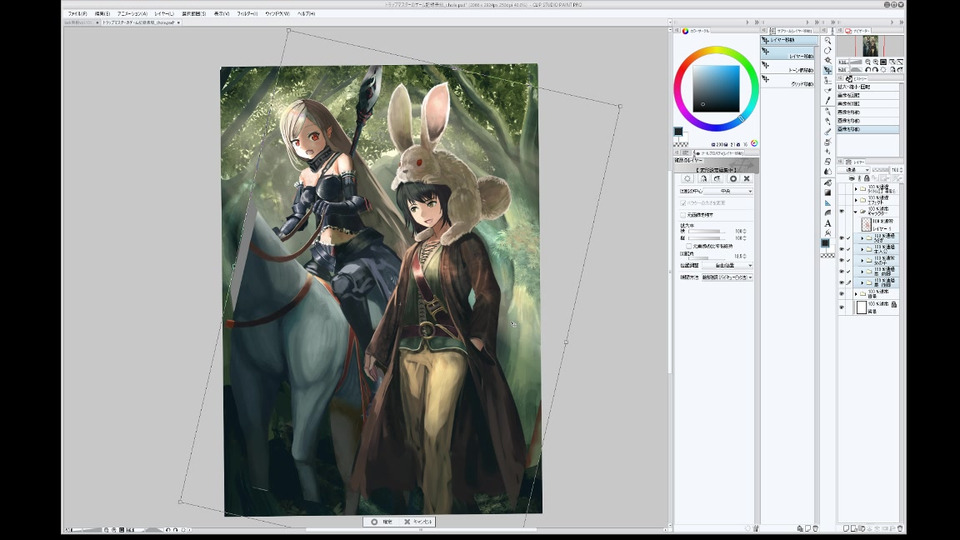The width and height of the screenshot is (960, 540).
Task: Click the layer opacity value field
Action: click(x=897, y=170)
